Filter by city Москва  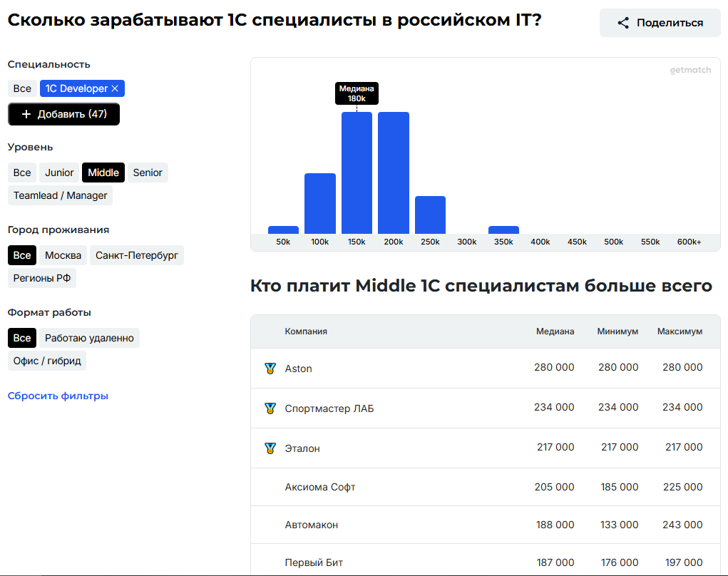pyautogui.click(x=63, y=255)
